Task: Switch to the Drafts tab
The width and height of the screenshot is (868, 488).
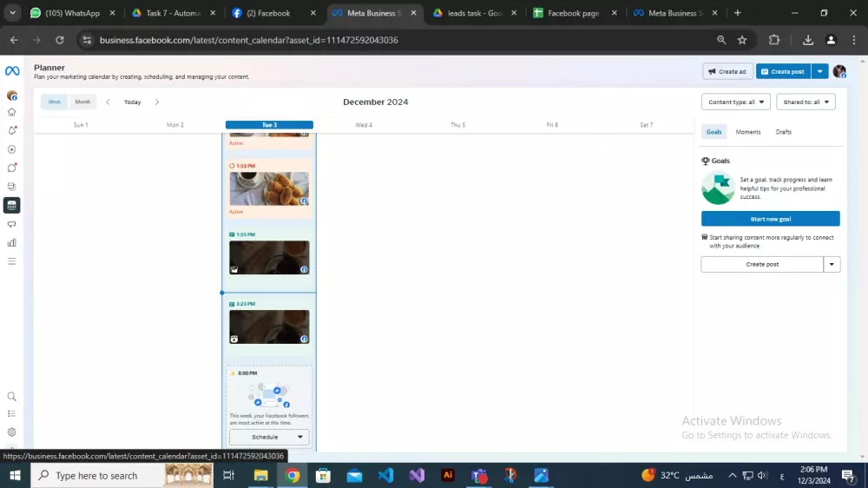Action: click(x=783, y=132)
